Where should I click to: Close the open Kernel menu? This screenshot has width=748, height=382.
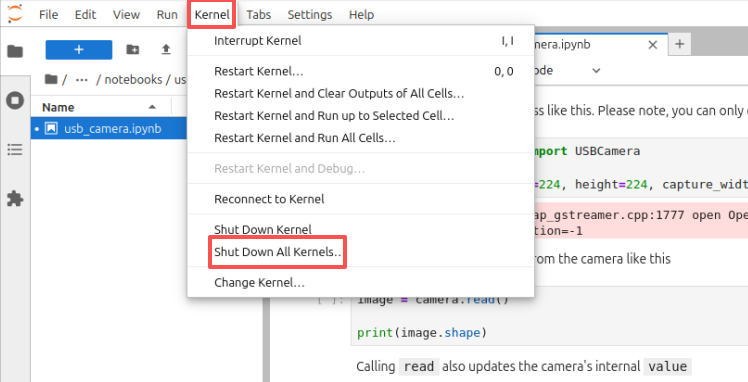click(x=212, y=14)
